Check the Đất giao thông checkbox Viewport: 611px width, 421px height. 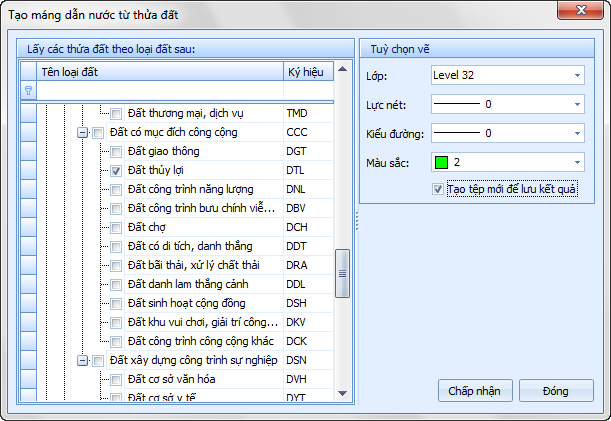[x=116, y=152]
